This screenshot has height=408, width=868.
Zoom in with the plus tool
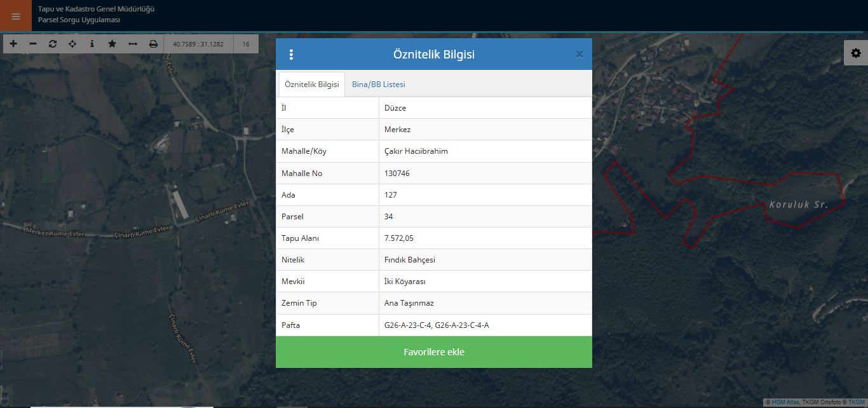pos(13,44)
